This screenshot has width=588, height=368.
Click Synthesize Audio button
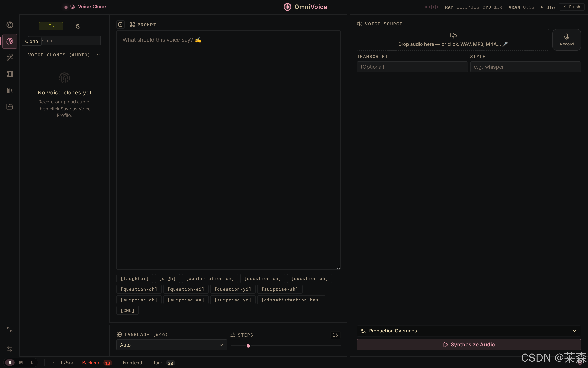[469, 345]
